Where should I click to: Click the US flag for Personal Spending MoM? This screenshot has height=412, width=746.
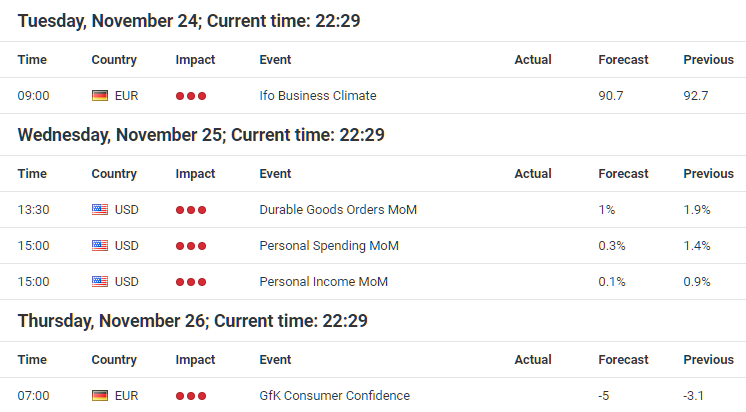100,246
